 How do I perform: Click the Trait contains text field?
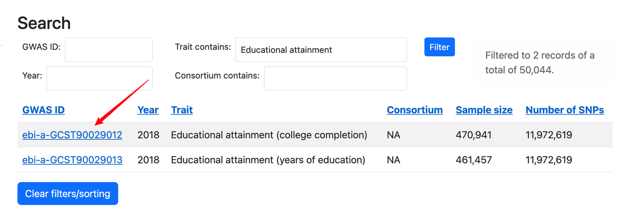(321, 50)
